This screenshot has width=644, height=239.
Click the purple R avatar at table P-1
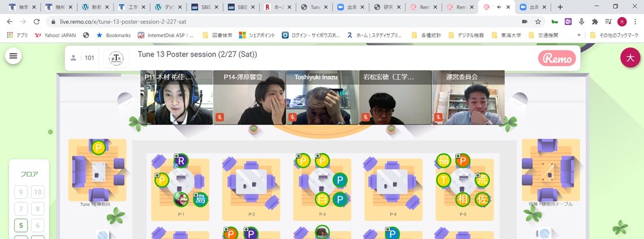(x=181, y=161)
